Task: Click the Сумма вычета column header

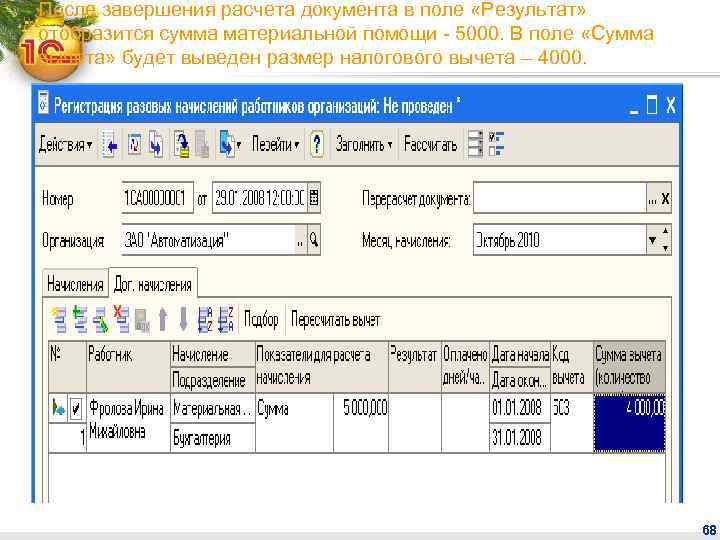Action: 629,367
